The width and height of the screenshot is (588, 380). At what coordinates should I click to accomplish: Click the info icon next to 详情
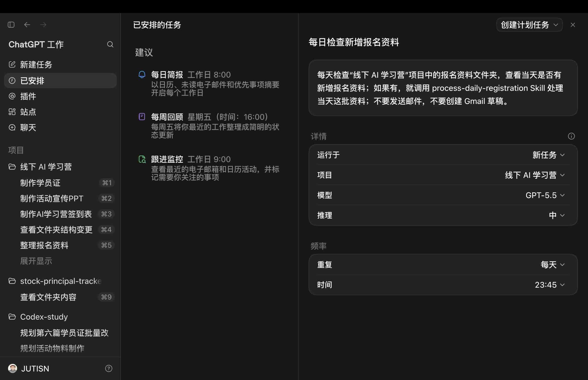click(571, 136)
